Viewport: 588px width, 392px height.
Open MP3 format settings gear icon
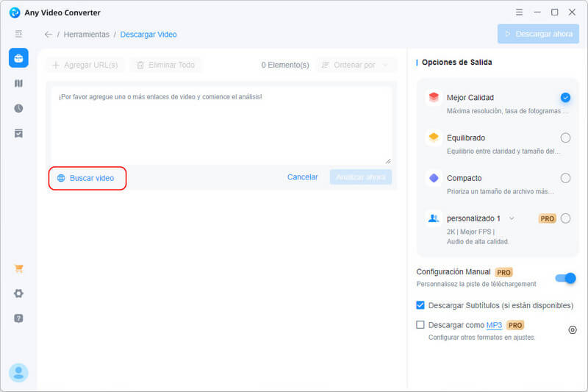pyautogui.click(x=573, y=329)
